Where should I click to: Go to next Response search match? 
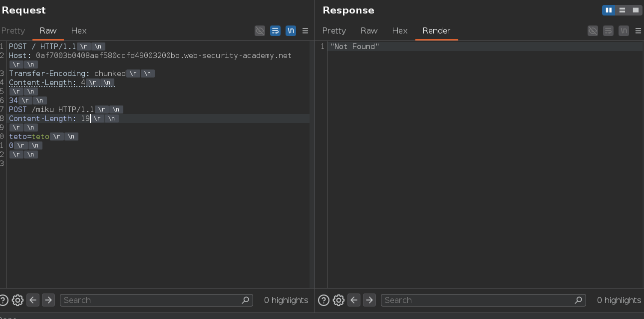pyautogui.click(x=369, y=300)
